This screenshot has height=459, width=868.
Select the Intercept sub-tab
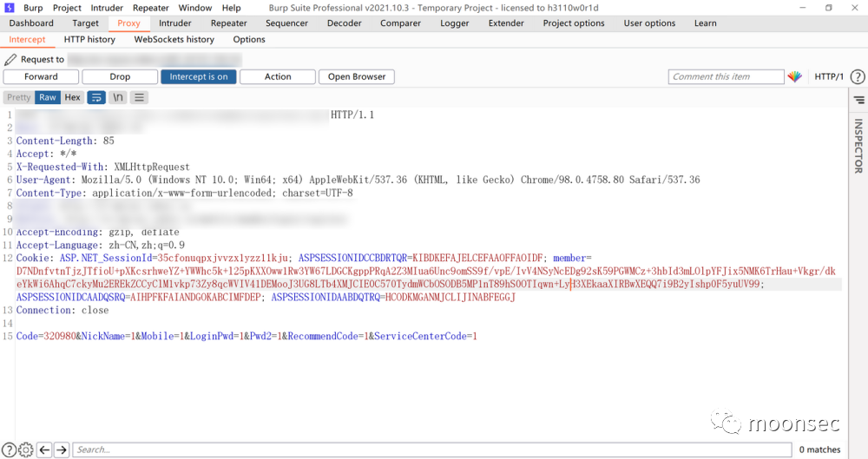(x=27, y=39)
